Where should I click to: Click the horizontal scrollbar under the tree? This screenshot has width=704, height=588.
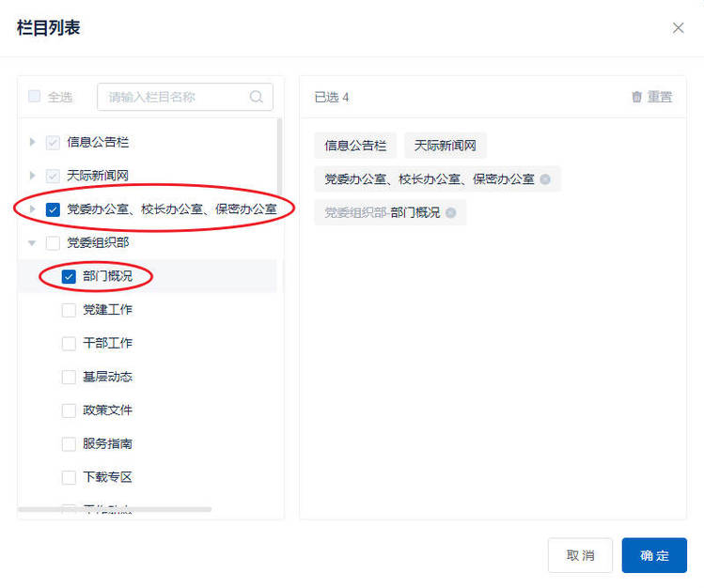point(115,510)
